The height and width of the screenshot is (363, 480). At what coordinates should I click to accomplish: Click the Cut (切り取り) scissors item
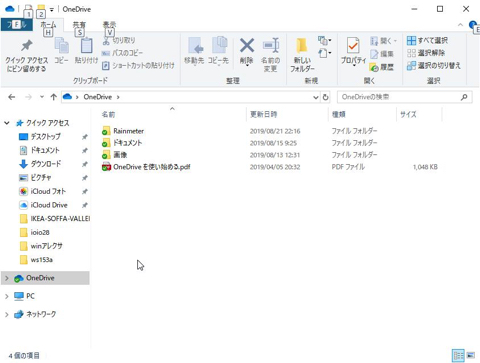(119, 40)
